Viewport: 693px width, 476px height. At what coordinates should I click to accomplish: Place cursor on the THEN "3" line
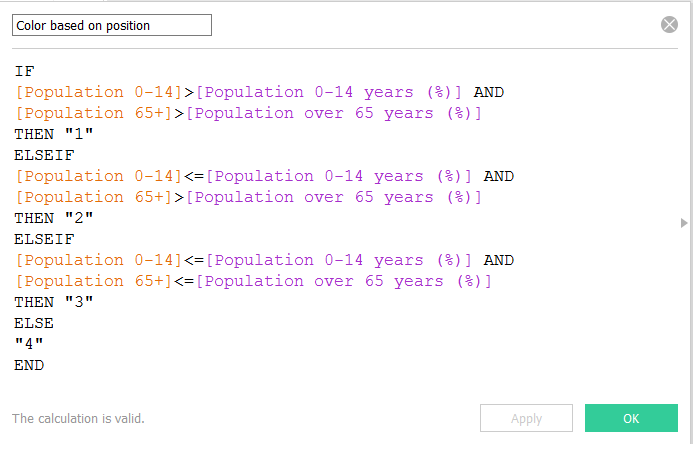tap(53, 302)
